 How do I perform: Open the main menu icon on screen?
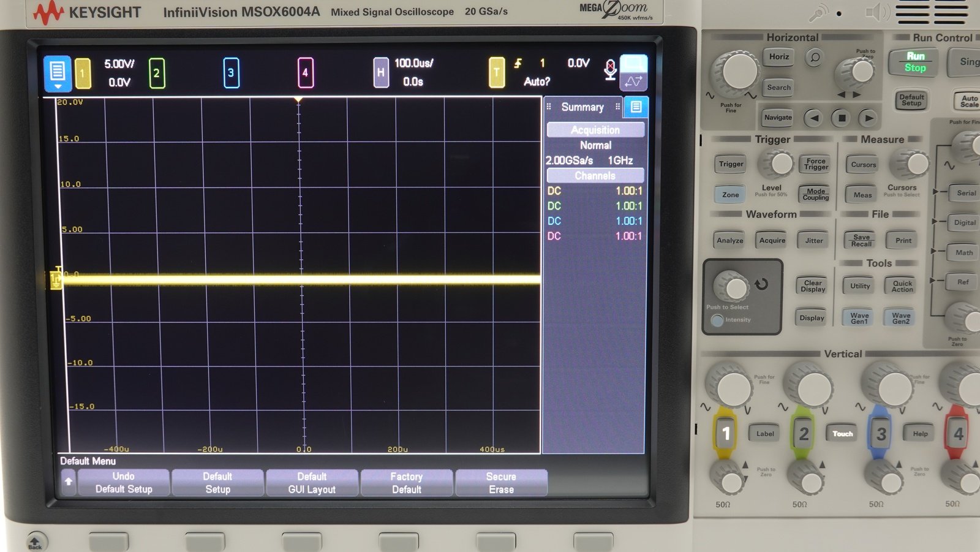58,74
